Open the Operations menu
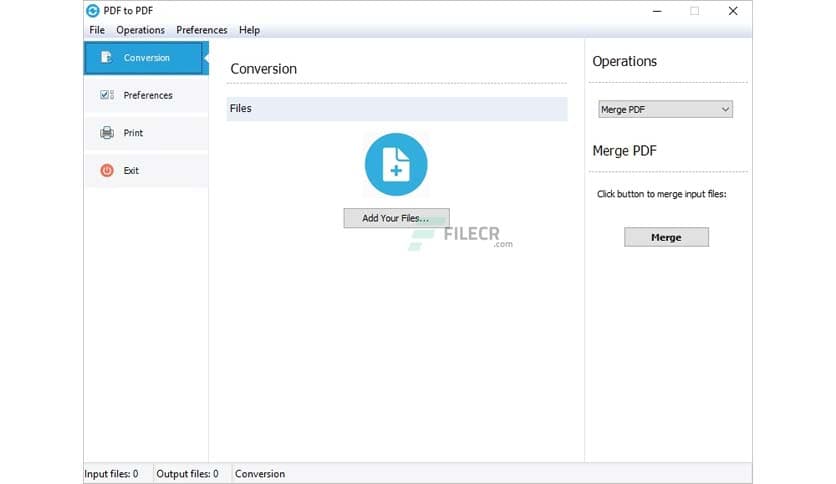The image size is (836, 484). [x=140, y=30]
